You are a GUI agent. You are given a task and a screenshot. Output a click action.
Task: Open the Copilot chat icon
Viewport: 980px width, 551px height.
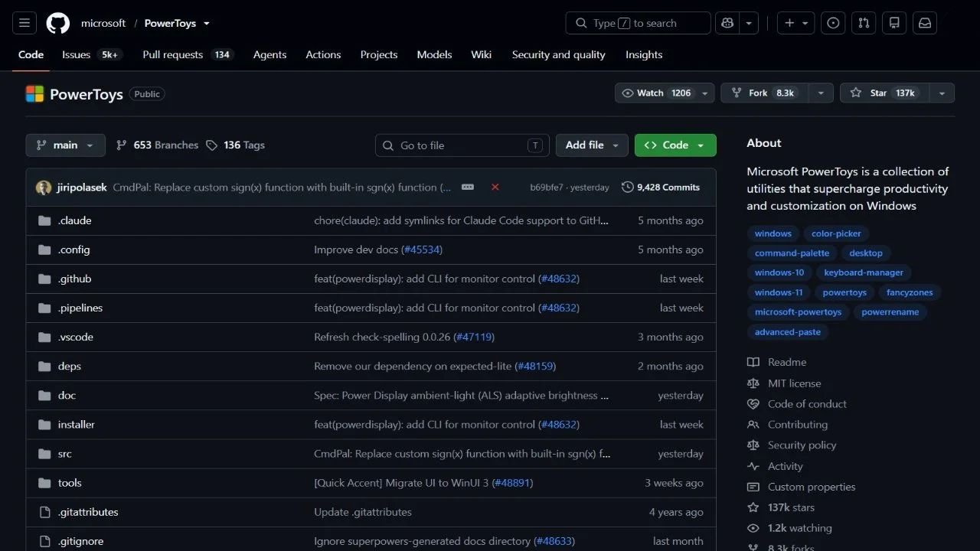point(727,23)
